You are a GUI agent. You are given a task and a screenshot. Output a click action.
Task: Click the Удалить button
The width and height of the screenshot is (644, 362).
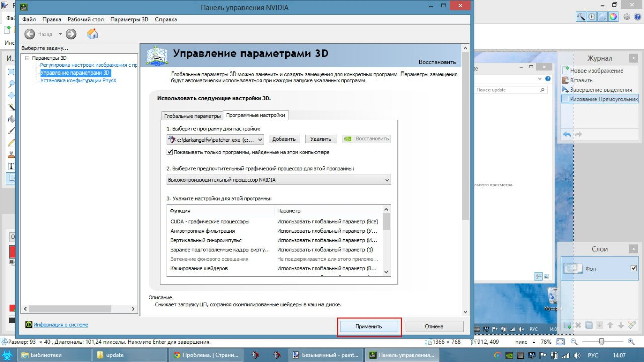tap(321, 139)
